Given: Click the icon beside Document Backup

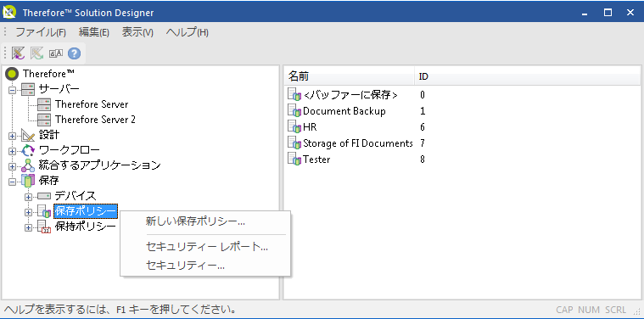Looking at the screenshot, I should [x=295, y=111].
